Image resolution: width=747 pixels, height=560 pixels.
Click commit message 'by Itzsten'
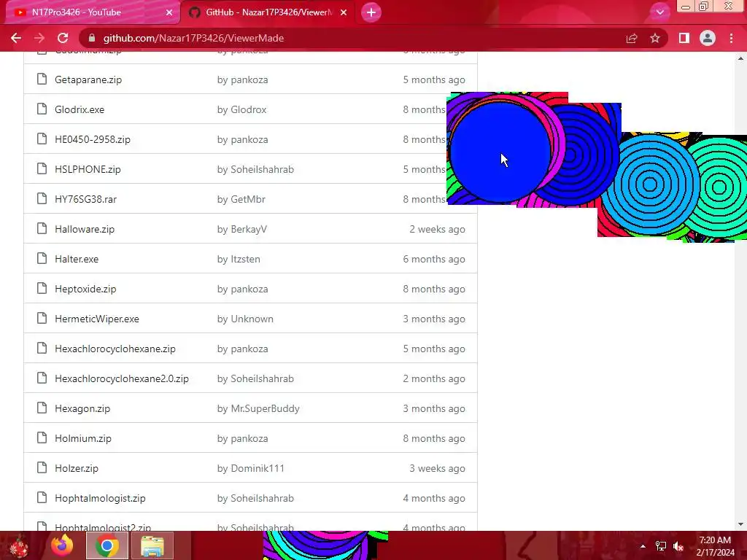[239, 259]
